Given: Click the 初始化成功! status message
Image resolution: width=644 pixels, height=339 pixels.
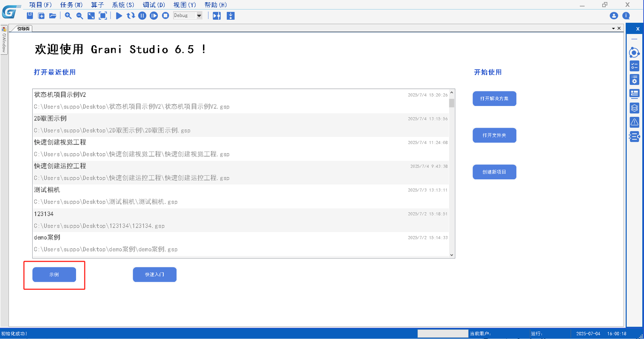Looking at the screenshot, I should click(x=14, y=334).
